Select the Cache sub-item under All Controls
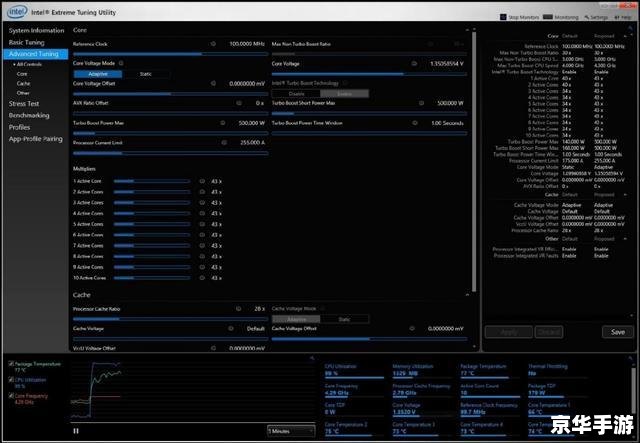This screenshot has height=443, width=640. [x=24, y=83]
